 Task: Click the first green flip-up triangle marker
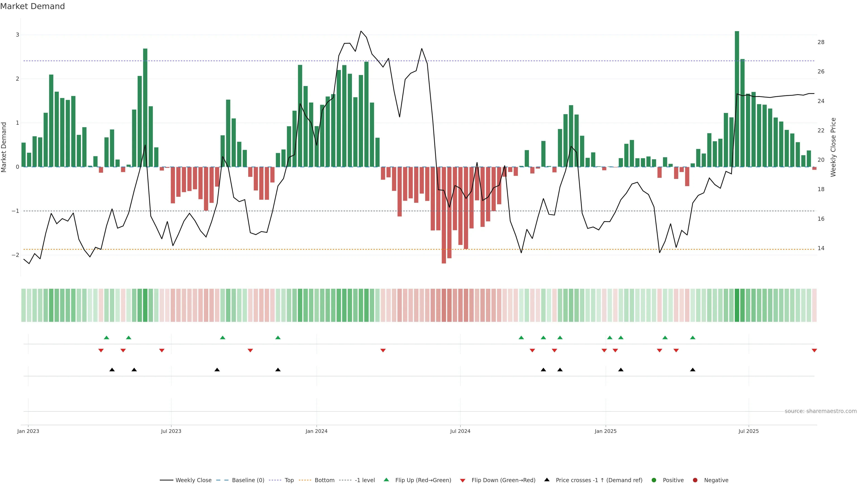pos(106,338)
